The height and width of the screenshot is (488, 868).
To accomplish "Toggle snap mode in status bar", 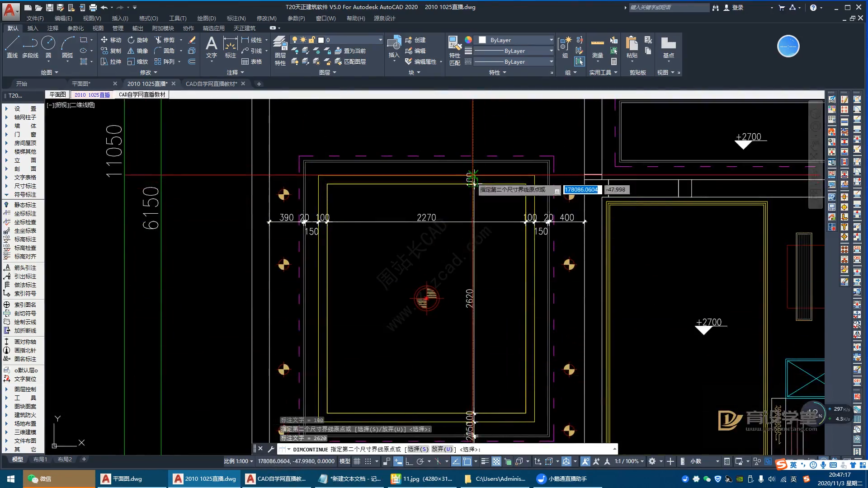I will tap(368, 461).
